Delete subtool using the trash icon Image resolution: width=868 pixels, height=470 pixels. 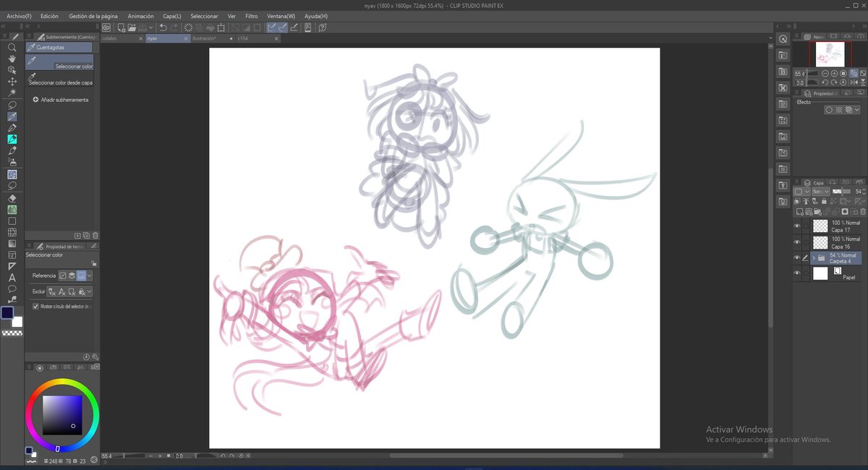pyautogui.click(x=95, y=235)
